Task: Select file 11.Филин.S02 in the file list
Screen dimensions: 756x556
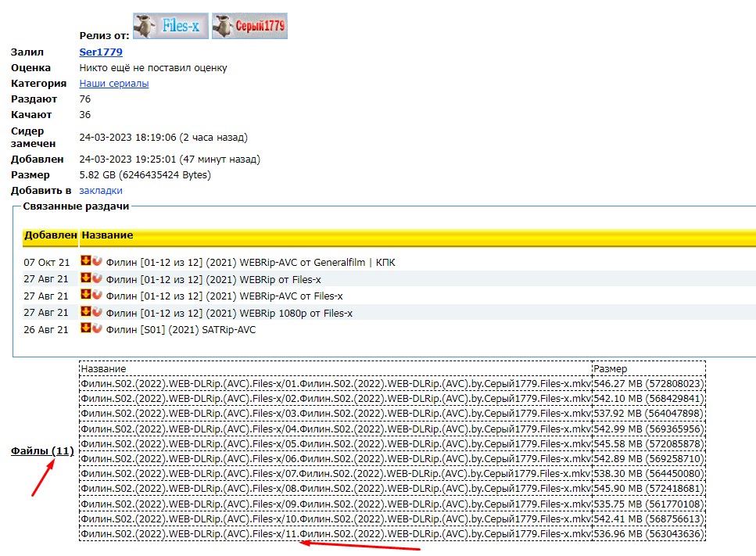Action: pos(335,534)
